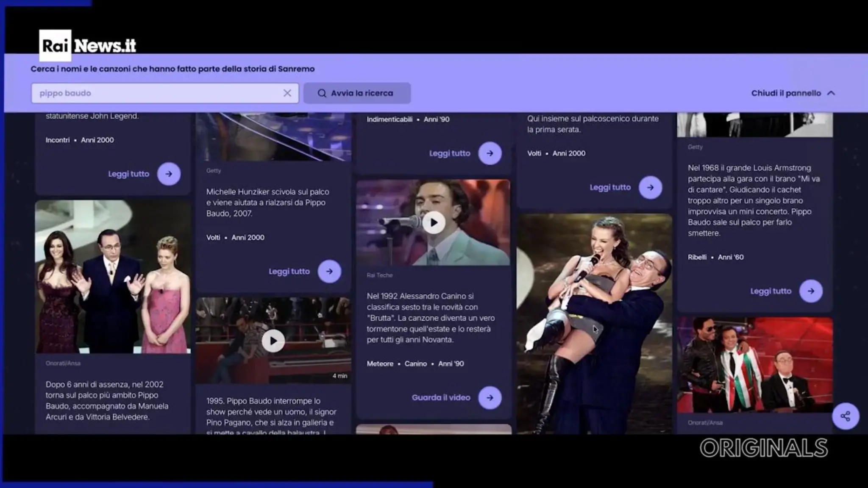Click the Guarda il video link
Screen dimensions: 868x488
(x=441, y=398)
